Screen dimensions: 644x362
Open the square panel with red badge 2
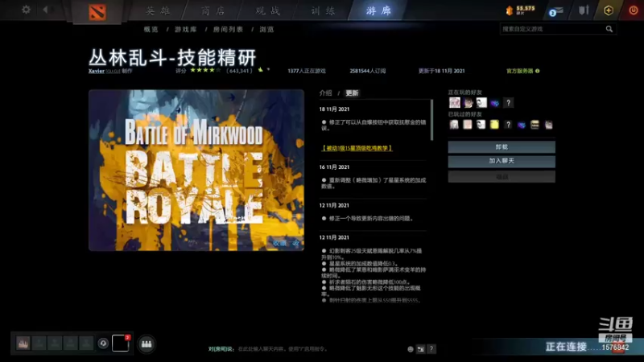(x=121, y=343)
